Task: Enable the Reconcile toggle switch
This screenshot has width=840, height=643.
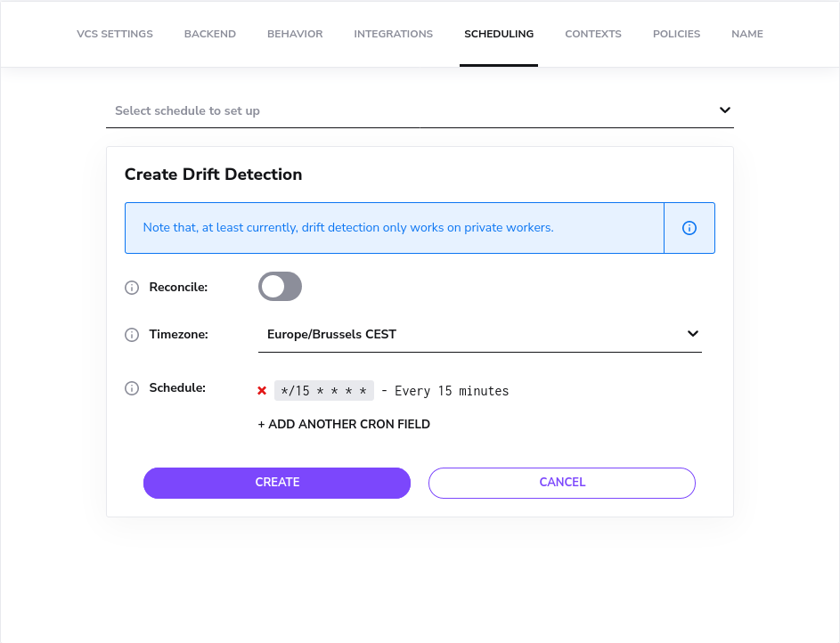Action: [280, 287]
